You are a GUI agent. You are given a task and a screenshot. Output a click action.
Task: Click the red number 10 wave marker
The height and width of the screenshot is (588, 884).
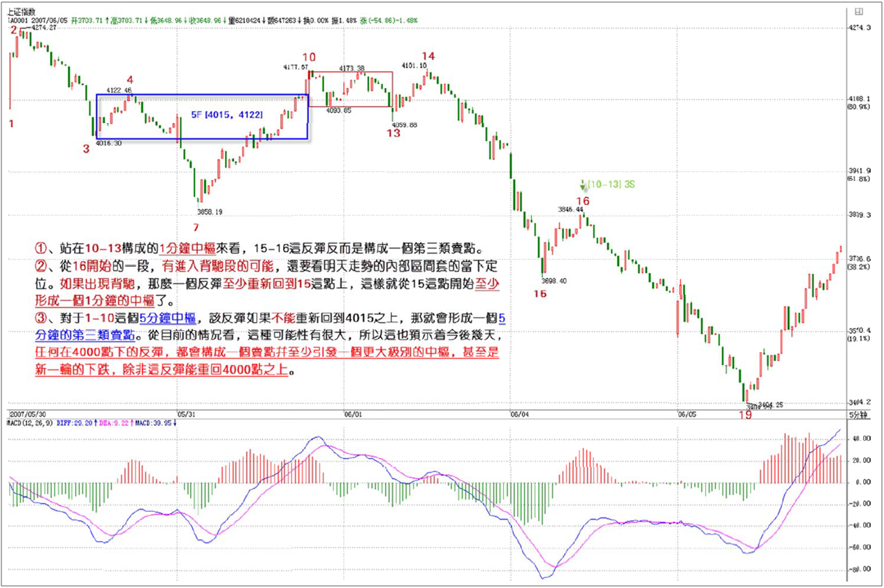pos(309,57)
